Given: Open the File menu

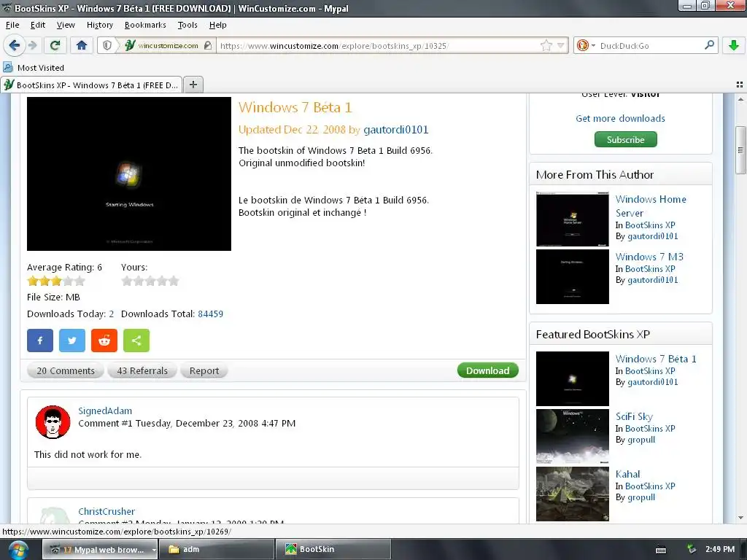Looking at the screenshot, I should coord(12,25).
